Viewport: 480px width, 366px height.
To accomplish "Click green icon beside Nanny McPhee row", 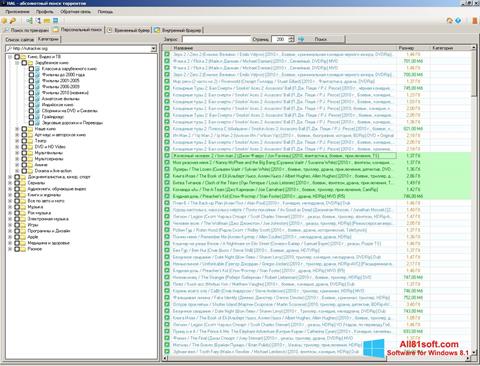I will tap(167, 162).
